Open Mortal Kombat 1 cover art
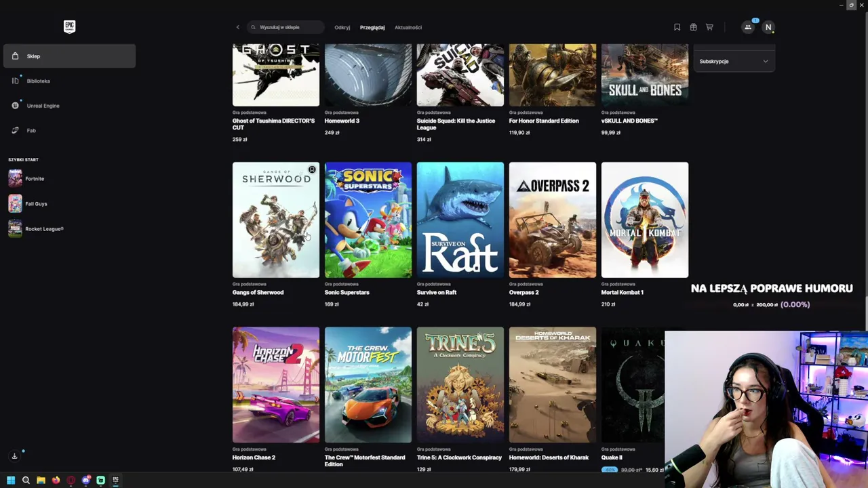 point(645,220)
